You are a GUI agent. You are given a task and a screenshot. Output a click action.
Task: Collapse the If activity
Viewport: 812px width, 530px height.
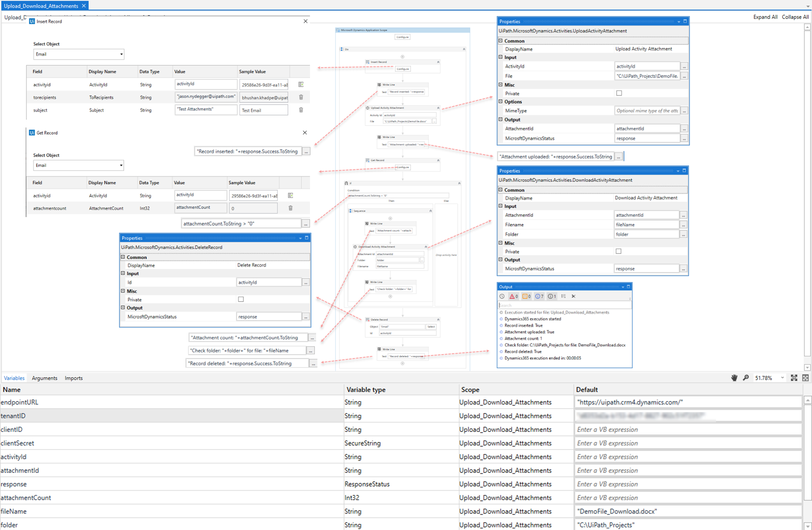click(x=459, y=183)
